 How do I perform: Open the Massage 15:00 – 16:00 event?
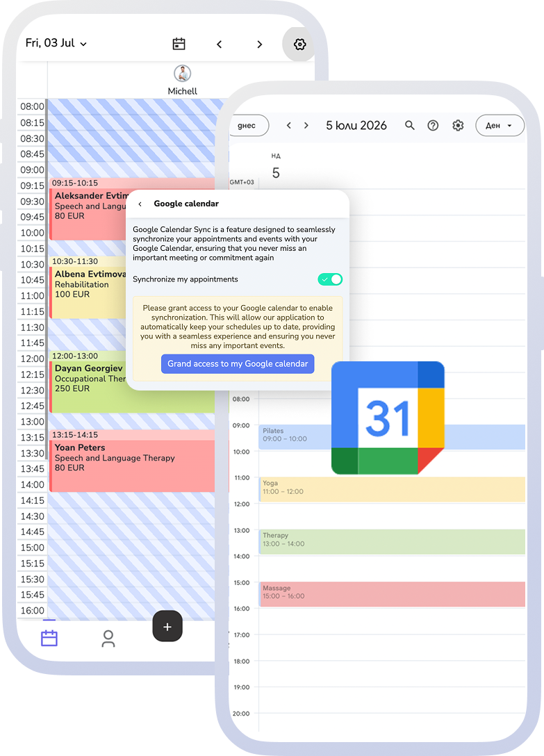(x=392, y=594)
